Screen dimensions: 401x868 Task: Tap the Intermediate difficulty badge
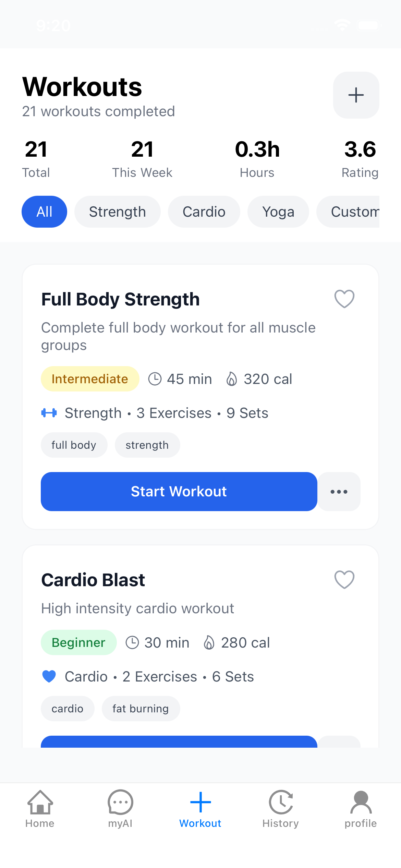pyautogui.click(x=90, y=379)
